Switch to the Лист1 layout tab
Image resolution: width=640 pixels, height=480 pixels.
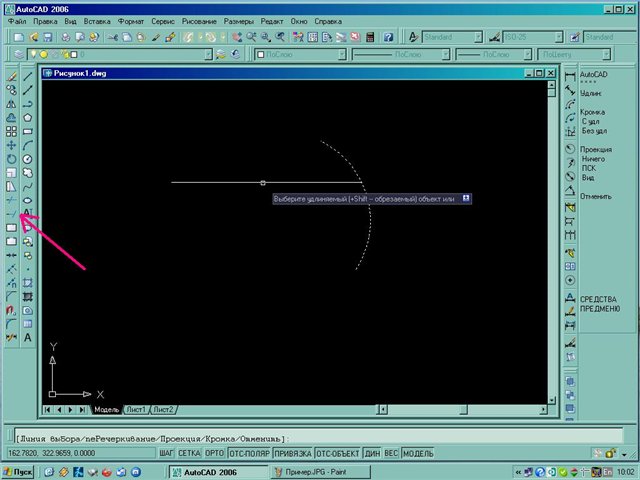click(136, 410)
